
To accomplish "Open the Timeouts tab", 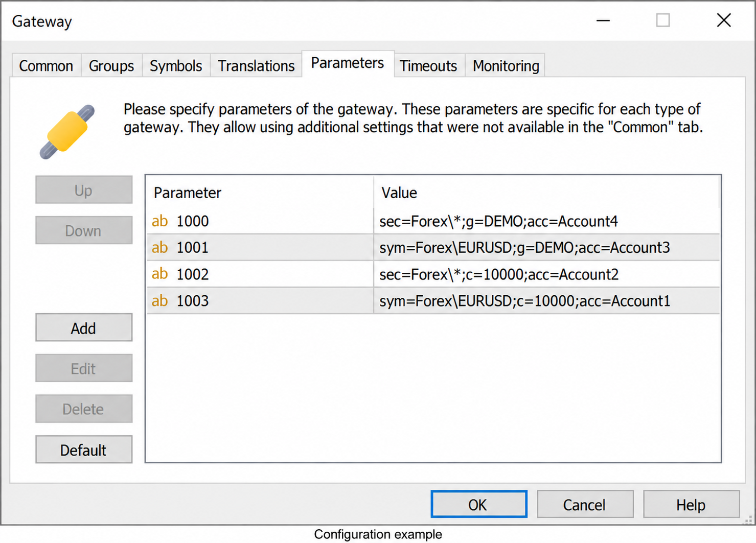I will tap(428, 66).
